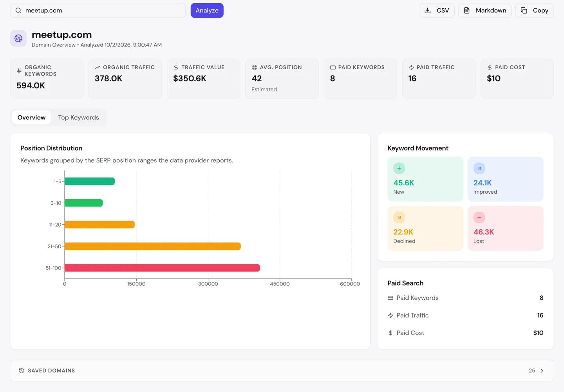This screenshot has height=392, width=564.
Task: Click the hash icon beside Organic Keywords
Action: coord(19,71)
